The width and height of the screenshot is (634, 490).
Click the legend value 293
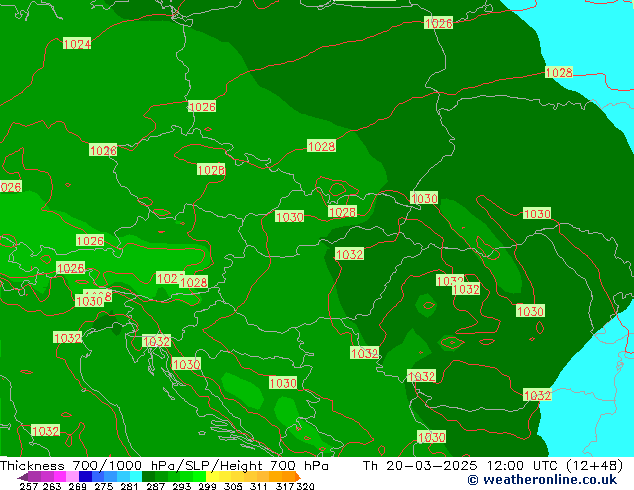tap(182, 486)
